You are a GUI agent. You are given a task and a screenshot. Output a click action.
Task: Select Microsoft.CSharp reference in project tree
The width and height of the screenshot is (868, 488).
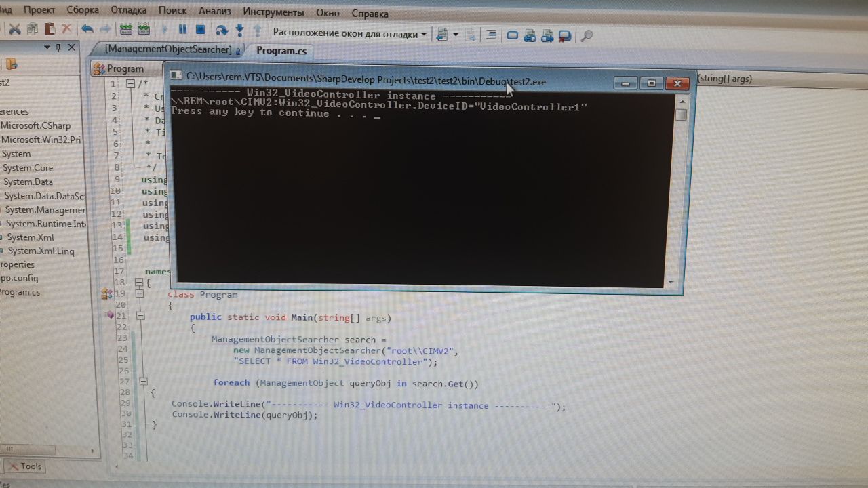36,125
